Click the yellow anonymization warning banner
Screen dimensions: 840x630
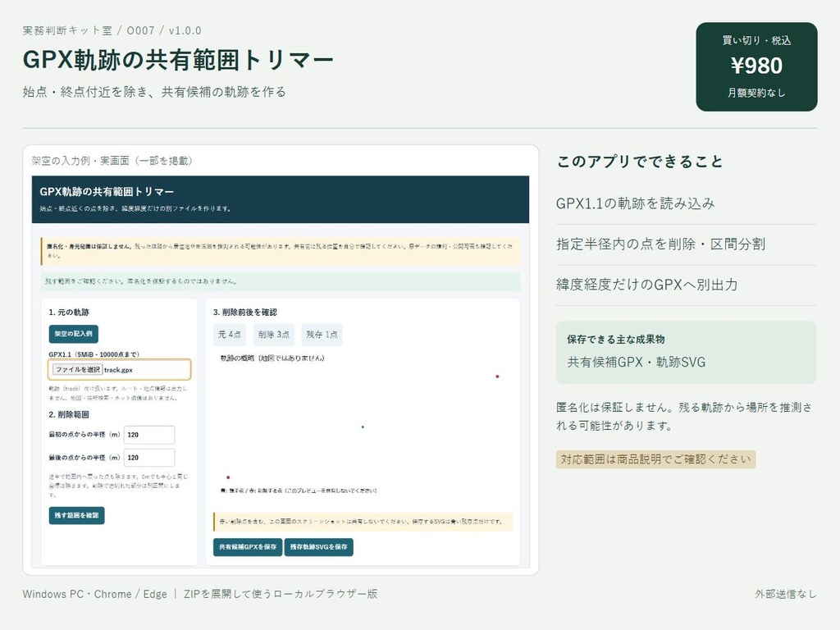[281, 251]
